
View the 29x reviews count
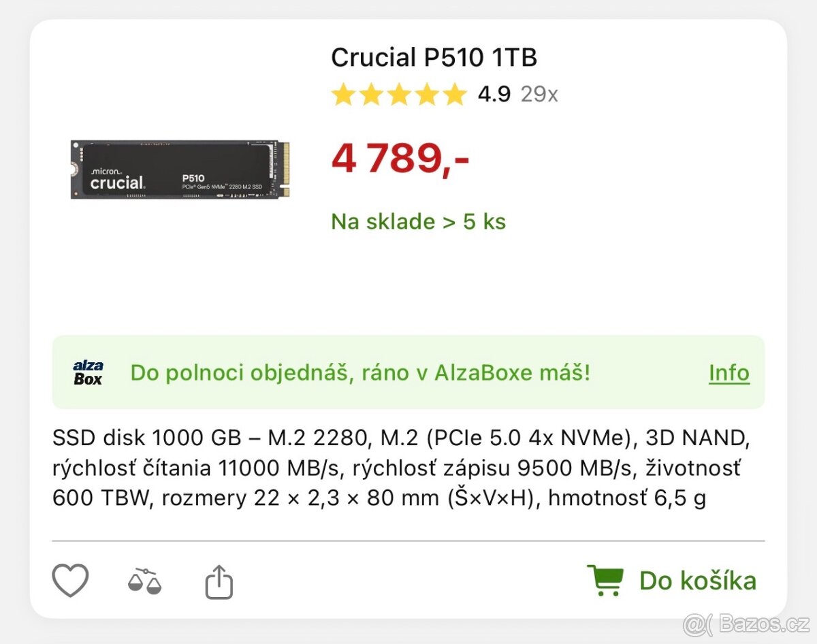point(539,95)
